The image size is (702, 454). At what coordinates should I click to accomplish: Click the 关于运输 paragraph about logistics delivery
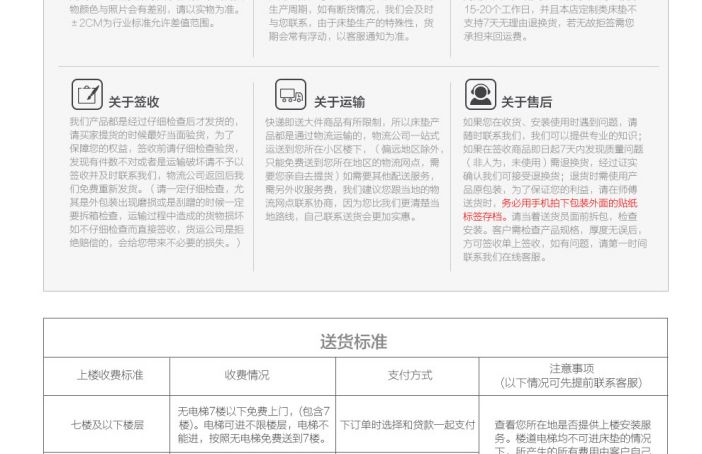pos(352,168)
